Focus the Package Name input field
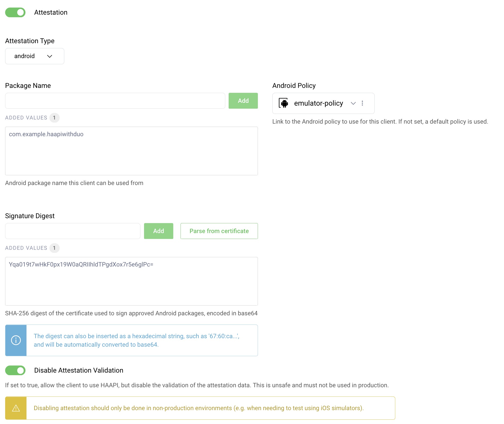504x424 pixels. (115, 101)
